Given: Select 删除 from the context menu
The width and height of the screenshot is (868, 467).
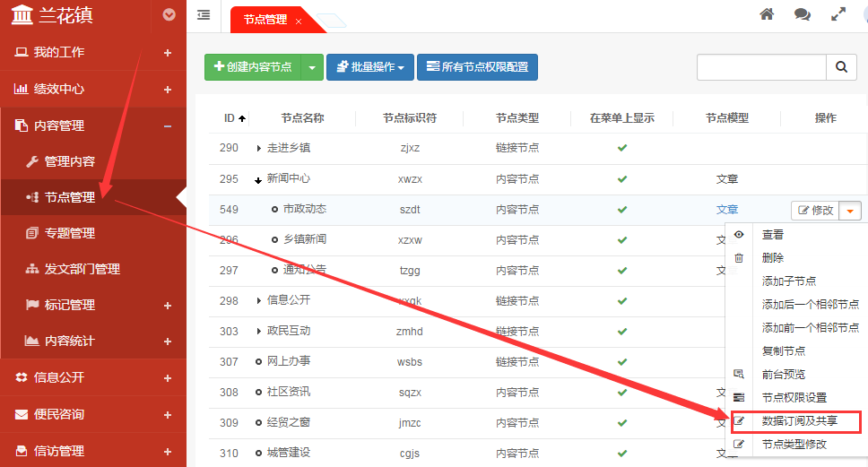Looking at the screenshot, I should [773, 258].
